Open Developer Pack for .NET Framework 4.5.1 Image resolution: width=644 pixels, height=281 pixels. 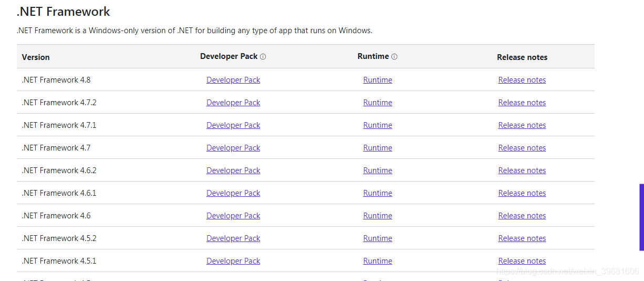click(233, 261)
